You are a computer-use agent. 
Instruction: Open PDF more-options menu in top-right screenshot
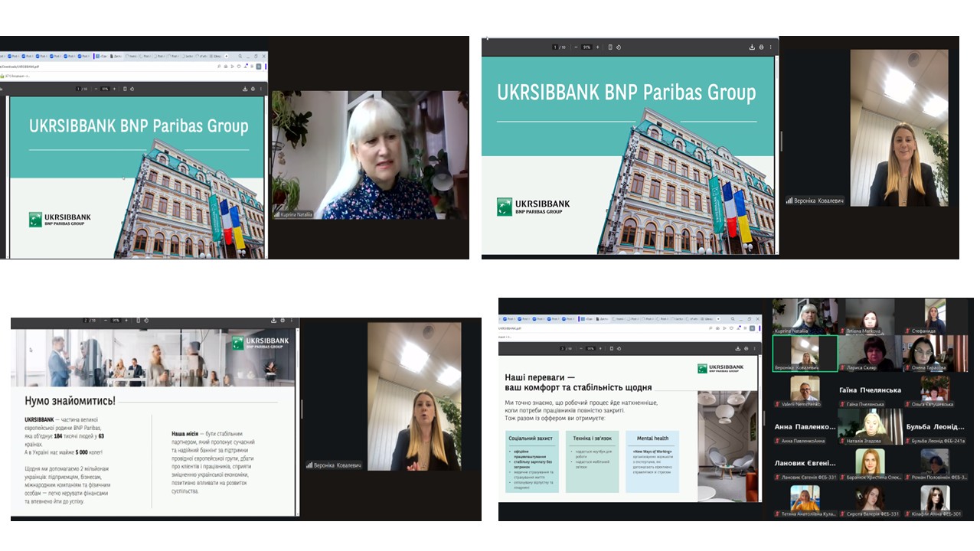click(x=770, y=47)
